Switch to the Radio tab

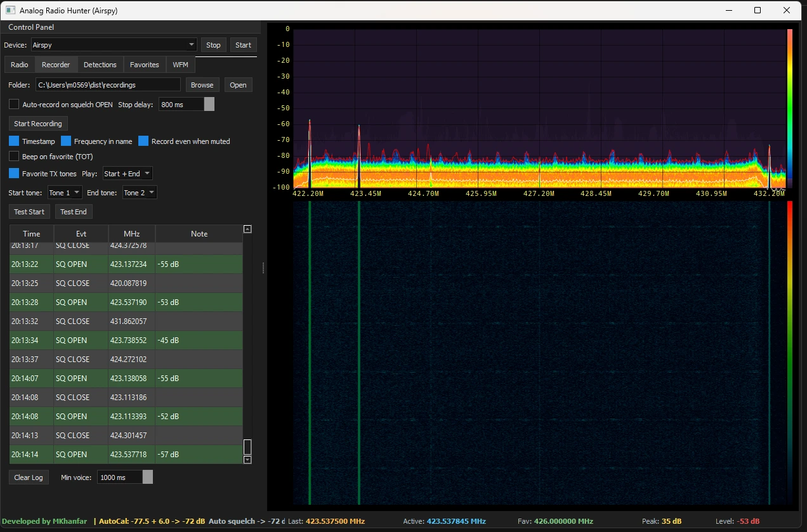(19, 64)
